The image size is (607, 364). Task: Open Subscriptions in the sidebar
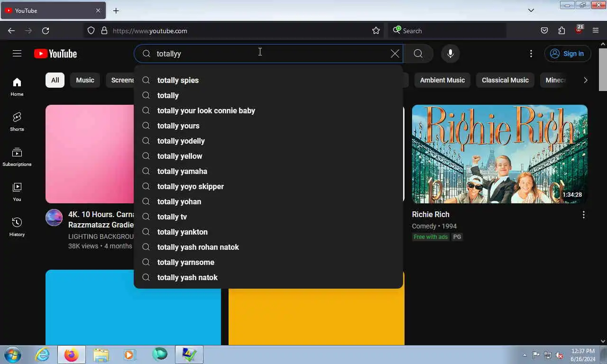pos(17,157)
